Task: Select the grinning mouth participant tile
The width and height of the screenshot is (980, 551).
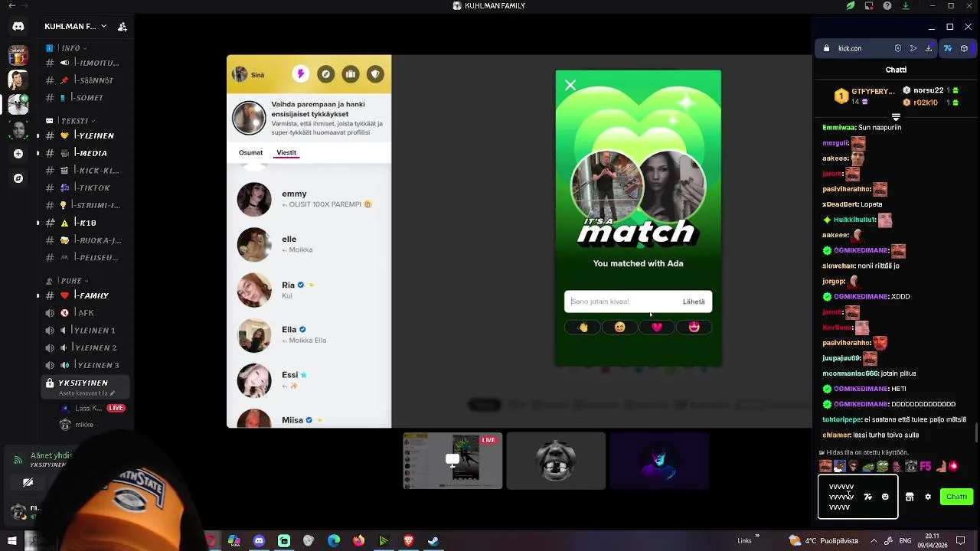Action: tap(556, 461)
